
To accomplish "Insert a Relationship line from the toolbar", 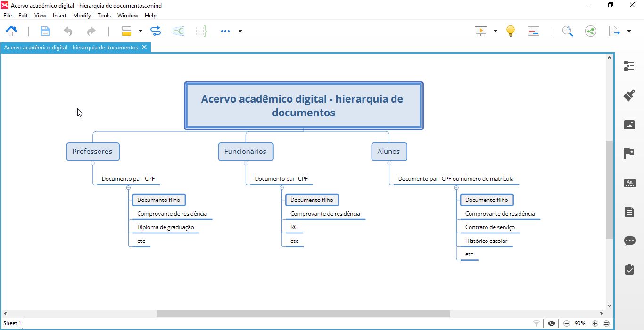I will tap(155, 31).
